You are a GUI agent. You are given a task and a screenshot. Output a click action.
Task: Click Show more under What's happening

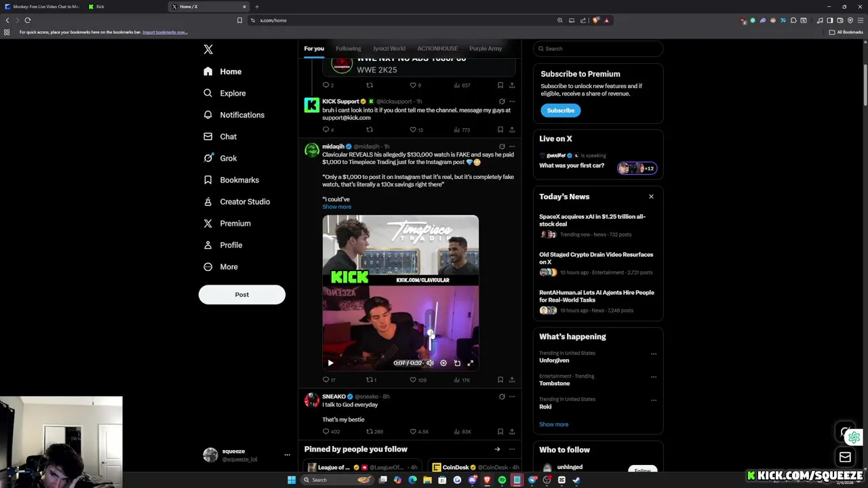554,424
